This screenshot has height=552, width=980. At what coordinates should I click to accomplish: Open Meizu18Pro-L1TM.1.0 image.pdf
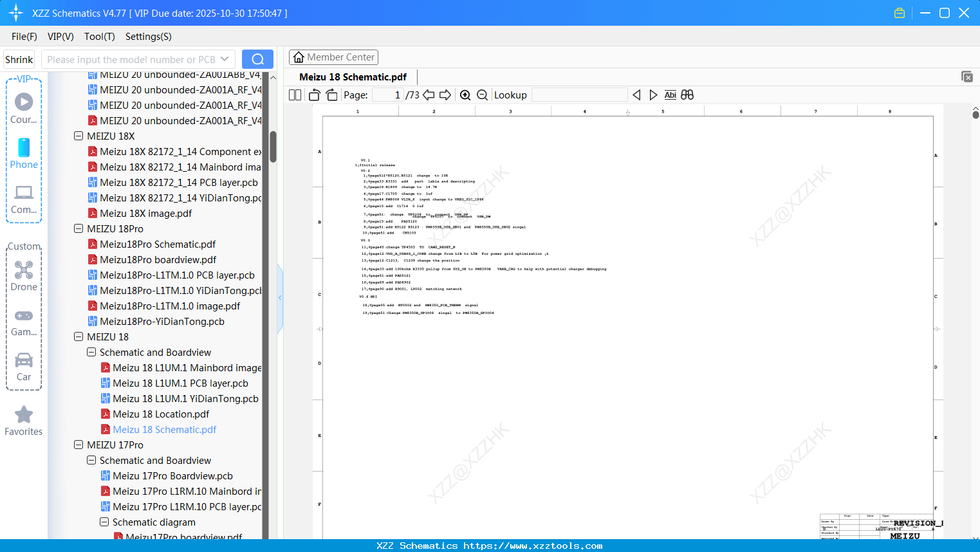click(x=163, y=306)
